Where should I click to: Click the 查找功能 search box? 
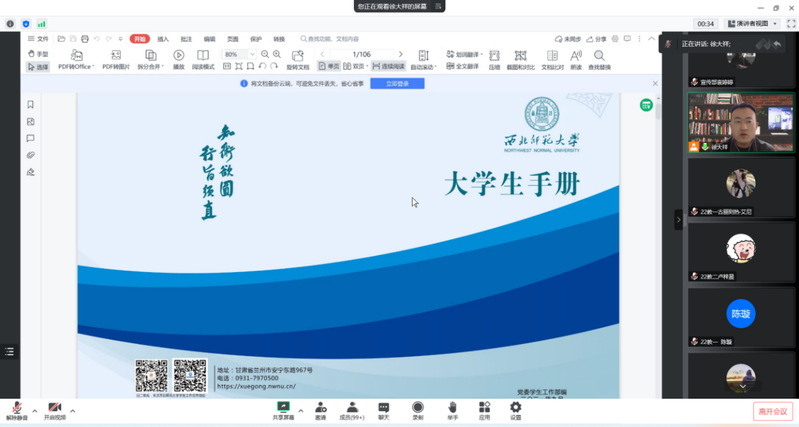pyautogui.click(x=330, y=39)
